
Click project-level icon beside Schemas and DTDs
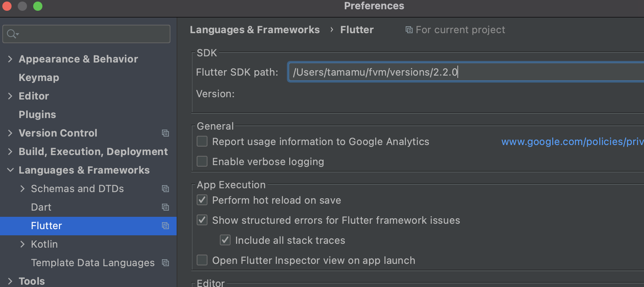pyautogui.click(x=165, y=189)
